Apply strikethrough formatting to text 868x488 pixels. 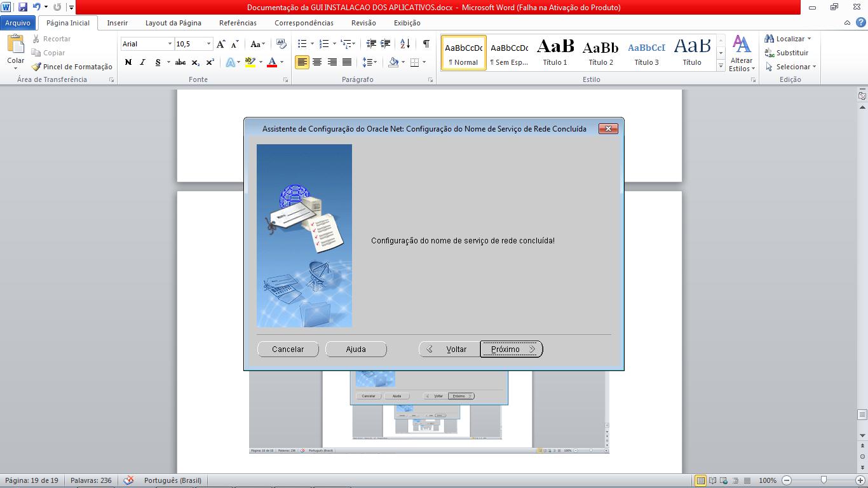[181, 62]
